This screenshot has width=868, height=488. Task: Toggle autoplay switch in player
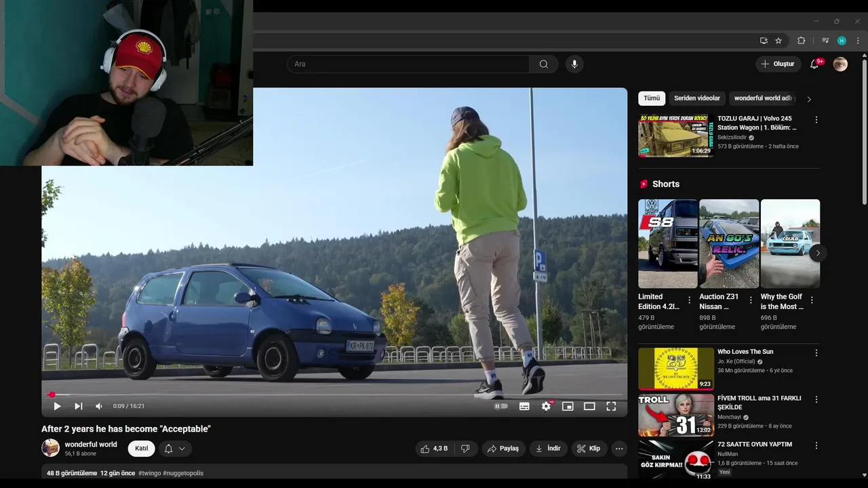(501, 406)
